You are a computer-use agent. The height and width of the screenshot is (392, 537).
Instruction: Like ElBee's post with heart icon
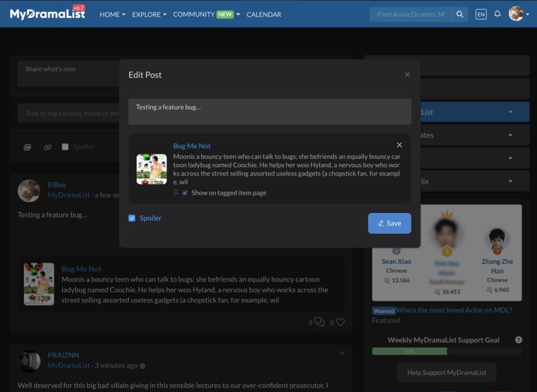coord(340,322)
